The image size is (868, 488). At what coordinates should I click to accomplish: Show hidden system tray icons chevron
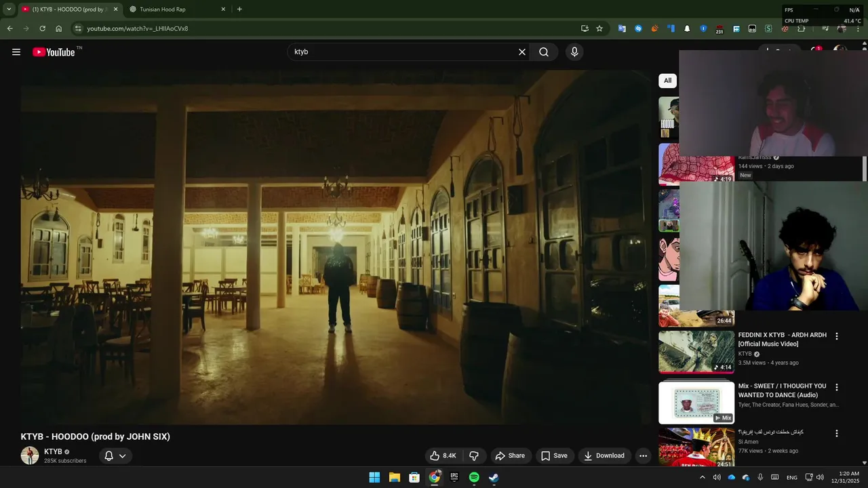702,477
